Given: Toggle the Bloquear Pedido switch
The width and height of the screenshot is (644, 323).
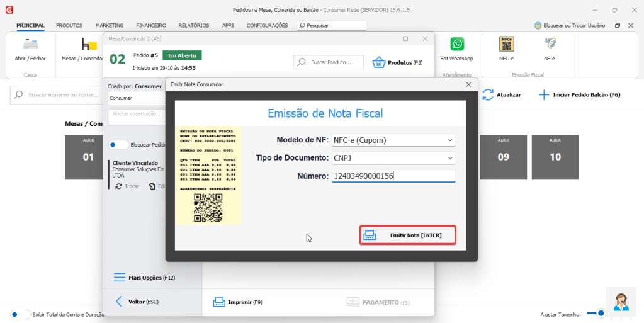Looking at the screenshot, I should coord(118,145).
